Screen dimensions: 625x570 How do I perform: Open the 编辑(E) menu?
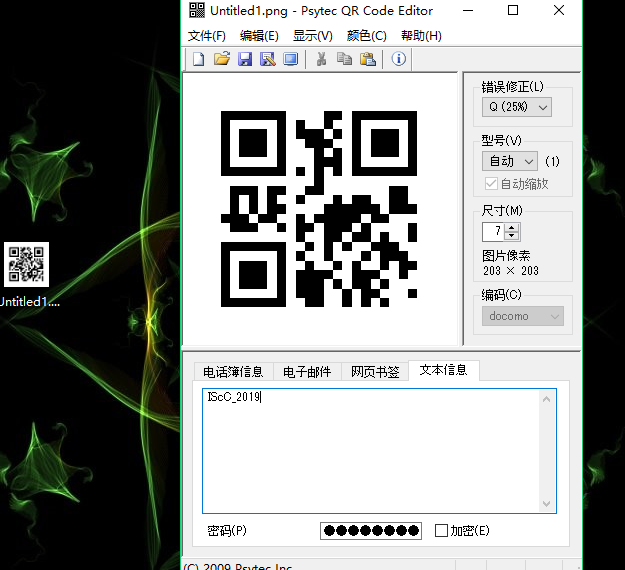[259, 36]
